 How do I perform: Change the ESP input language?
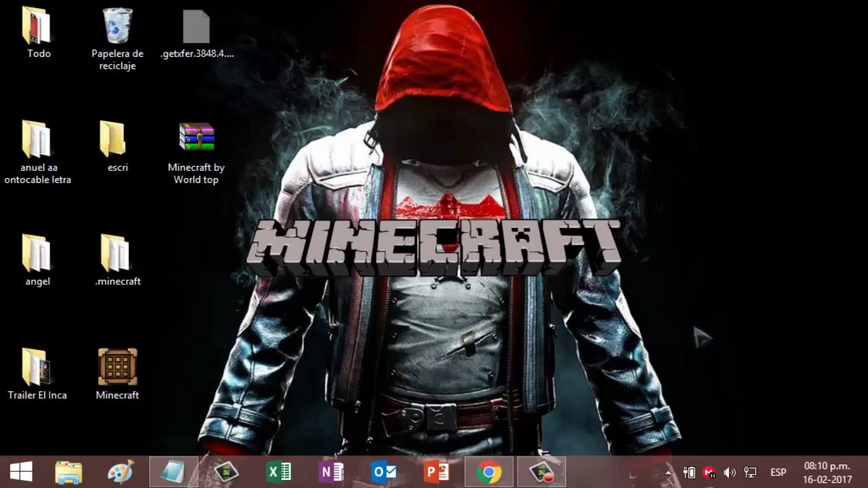[778, 472]
